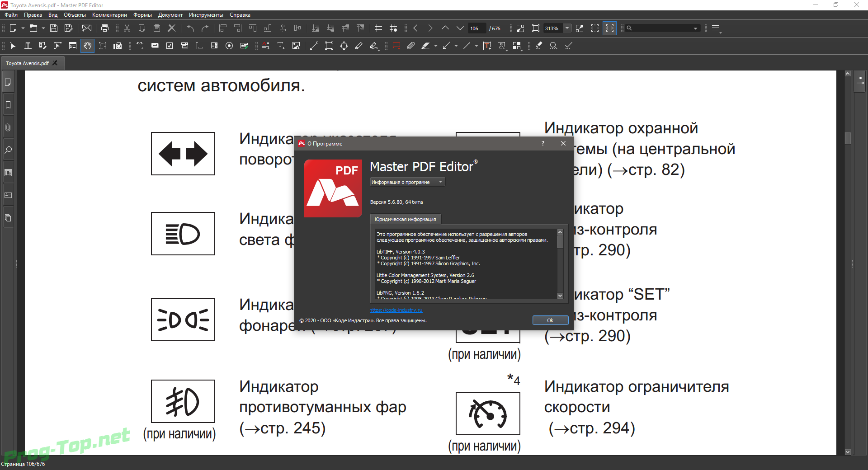Open the Инструменты menu
Screen dimensions: 868x470
(206, 15)
